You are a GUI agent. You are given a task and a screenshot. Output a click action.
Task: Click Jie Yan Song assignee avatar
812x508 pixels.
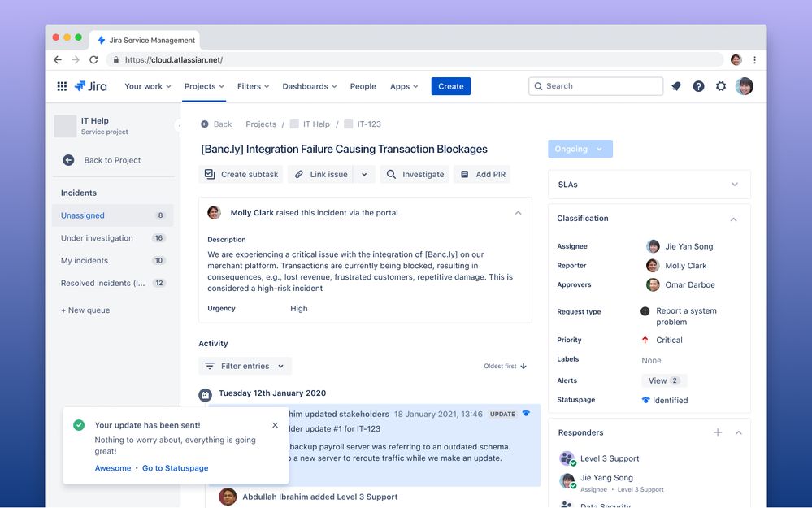coord(653,246)
